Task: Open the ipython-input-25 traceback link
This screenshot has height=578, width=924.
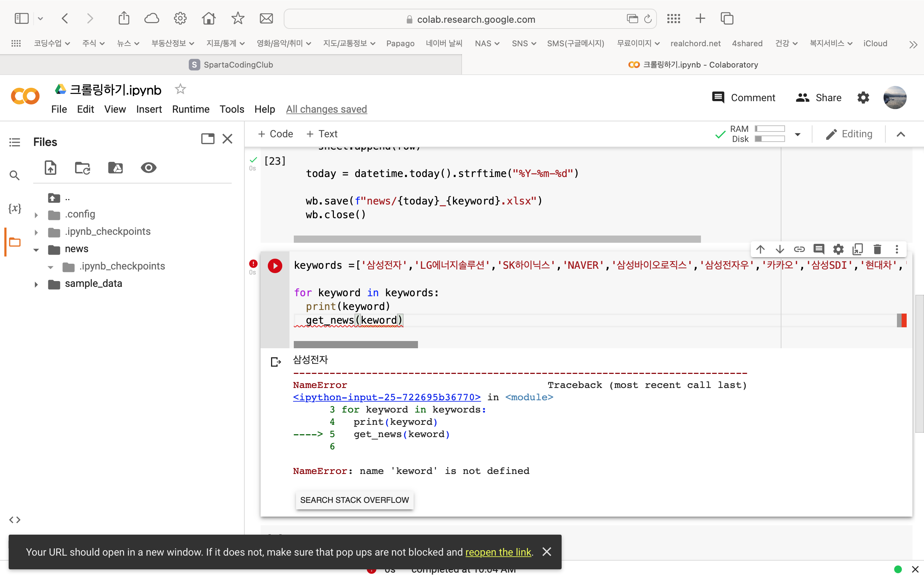Action: coord(387,397)
